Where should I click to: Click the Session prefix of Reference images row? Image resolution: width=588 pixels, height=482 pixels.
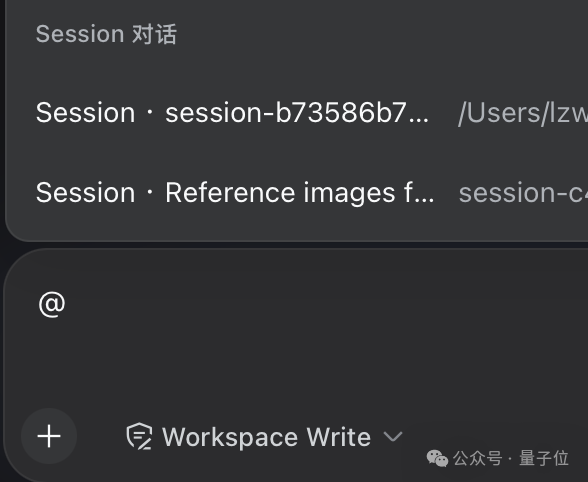pos(85,193)
